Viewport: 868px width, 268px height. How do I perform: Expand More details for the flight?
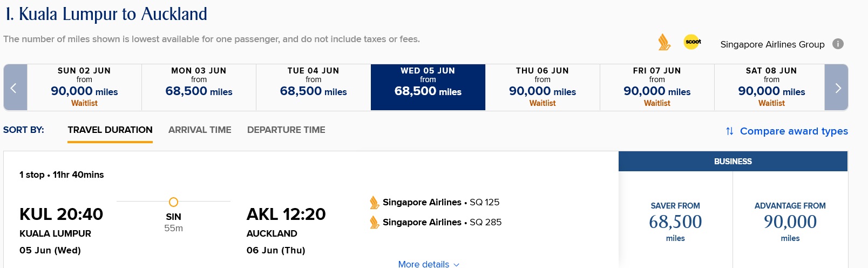[424, 264]
